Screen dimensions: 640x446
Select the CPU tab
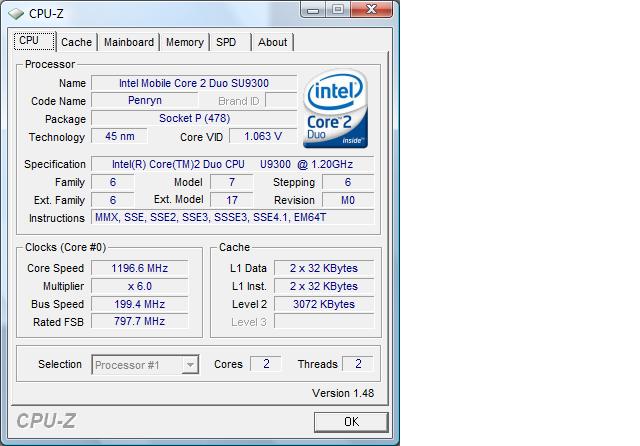tap(34, 41)
